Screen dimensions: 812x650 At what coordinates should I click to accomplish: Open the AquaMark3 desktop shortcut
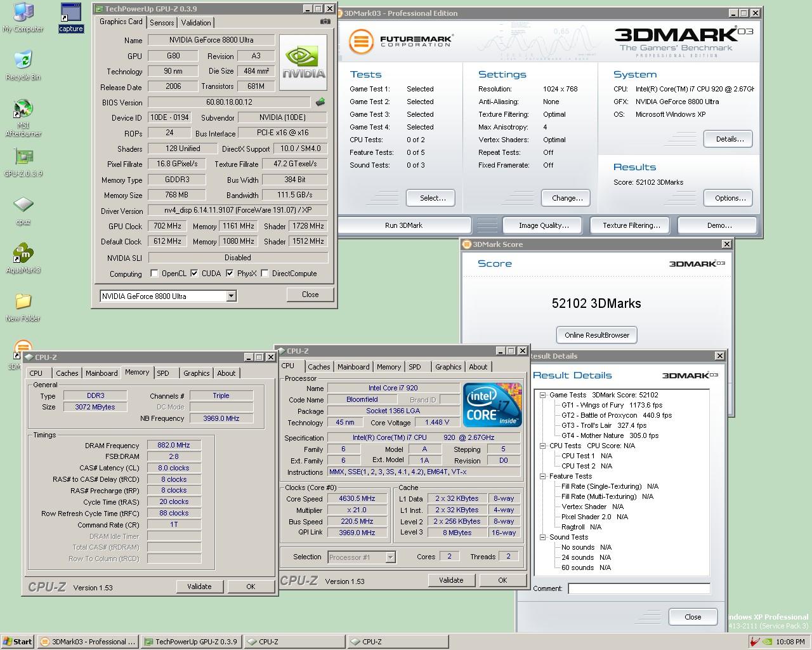23,259
